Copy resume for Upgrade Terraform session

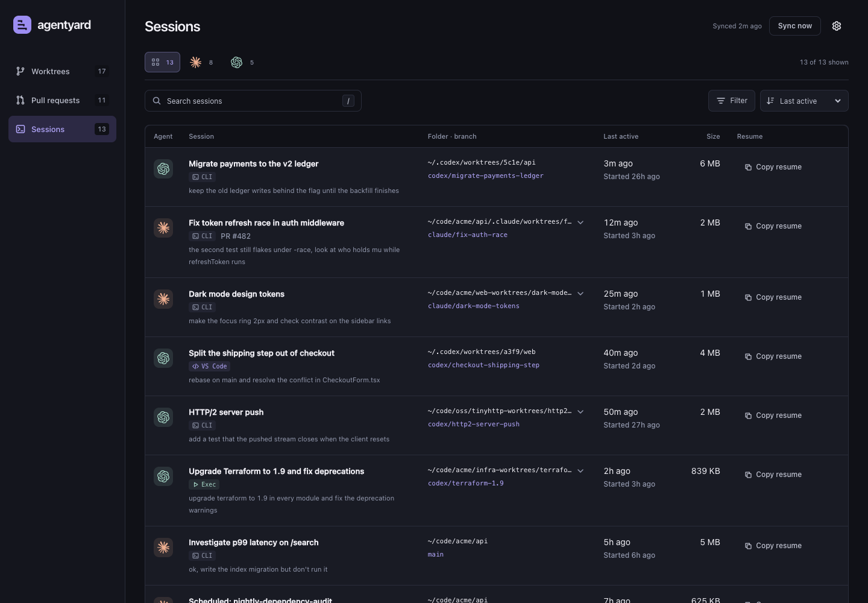(773, 475)
